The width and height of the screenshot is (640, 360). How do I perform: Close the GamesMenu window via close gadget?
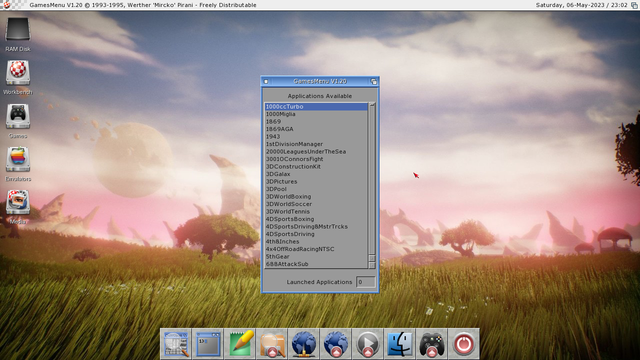tap(266, 81)
